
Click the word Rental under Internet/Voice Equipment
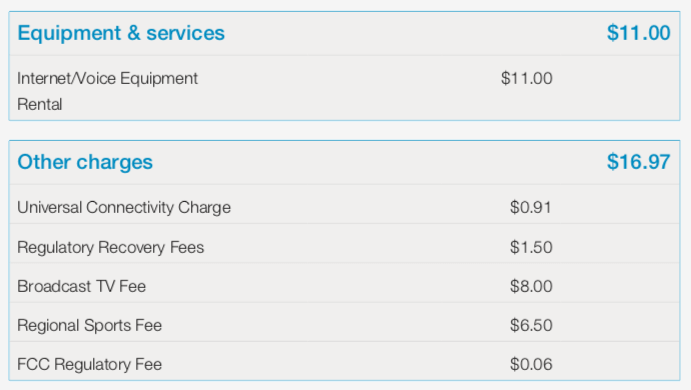pyautogui.click(x=40, y=104)
